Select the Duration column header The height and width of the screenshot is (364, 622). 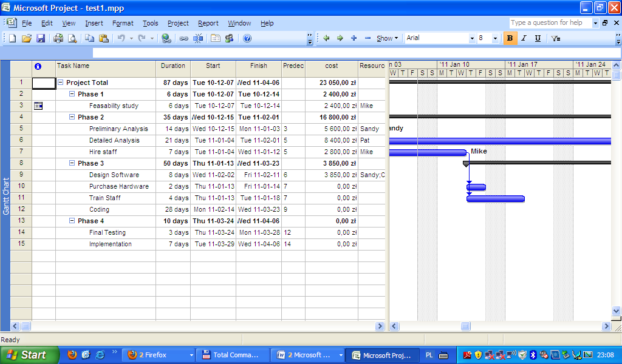173,69
